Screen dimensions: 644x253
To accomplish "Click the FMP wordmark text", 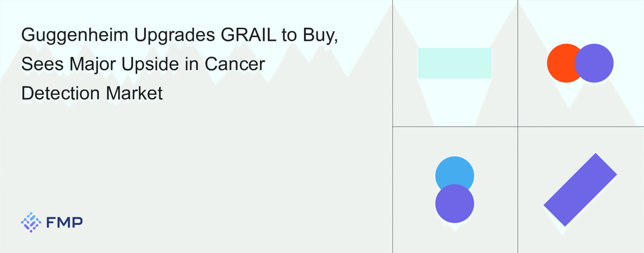I will pyautogui.click(x=64, y=223).
